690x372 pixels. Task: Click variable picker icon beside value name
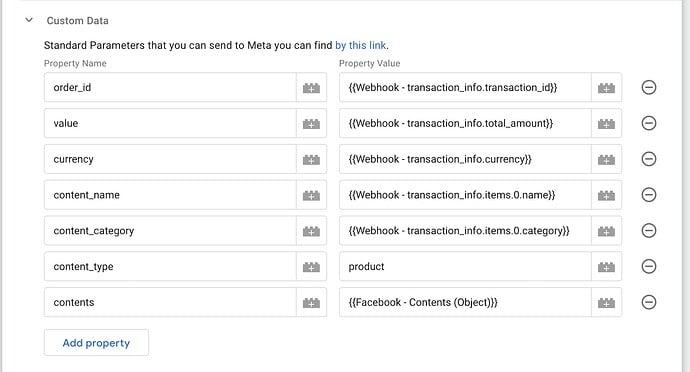311,123
